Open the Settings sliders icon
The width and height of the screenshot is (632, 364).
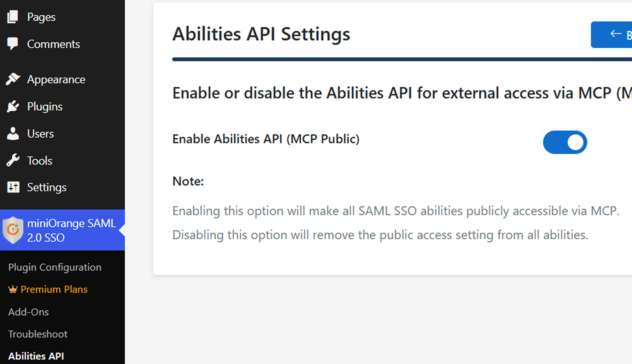point(13,187)
